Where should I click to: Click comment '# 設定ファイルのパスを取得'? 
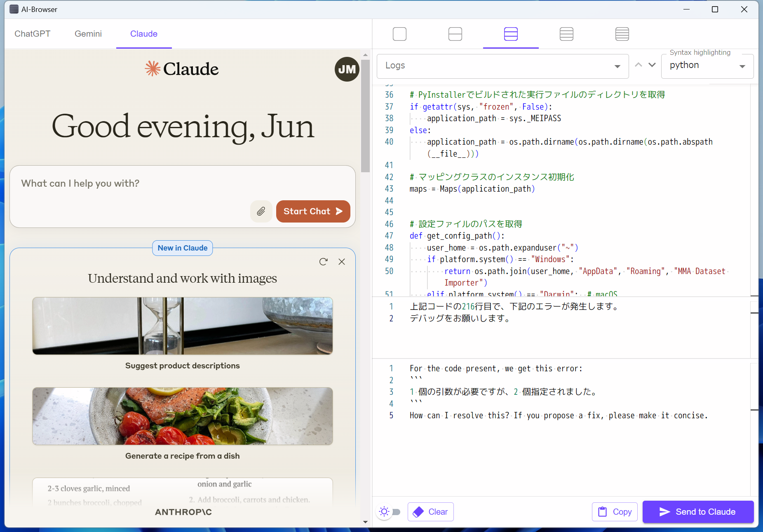[466, 224]
